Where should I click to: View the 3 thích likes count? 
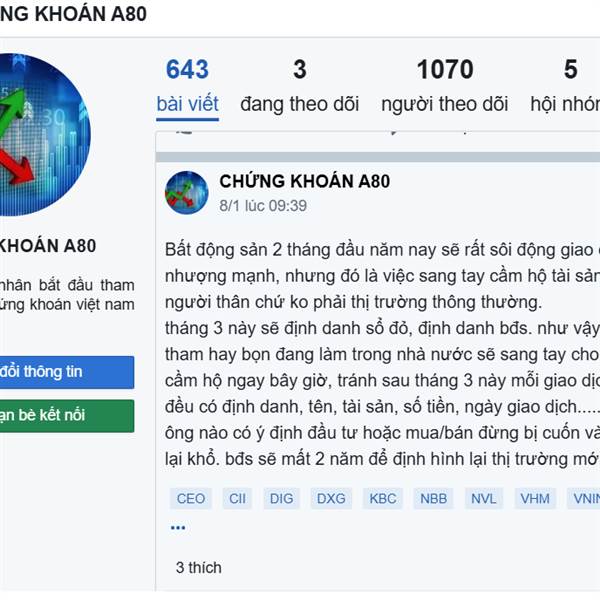click(x=198, y=567)
